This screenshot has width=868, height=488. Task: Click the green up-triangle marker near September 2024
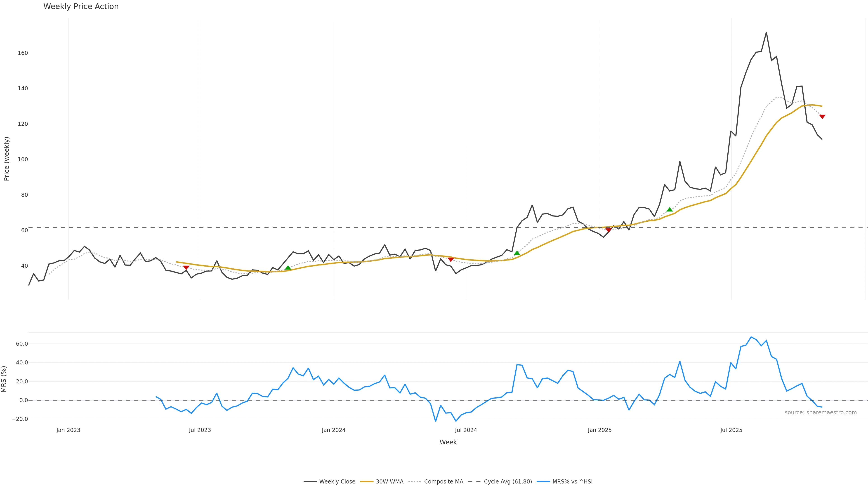(x=517, y=253)
